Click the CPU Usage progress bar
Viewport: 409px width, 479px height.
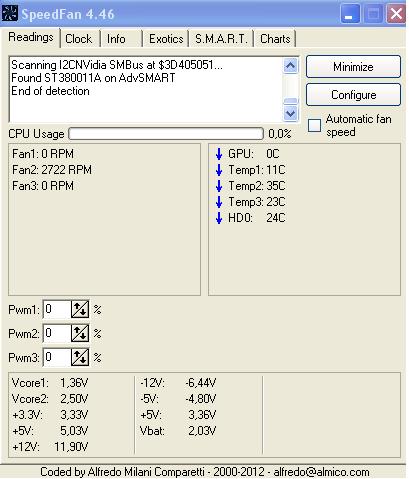(166, 134)
